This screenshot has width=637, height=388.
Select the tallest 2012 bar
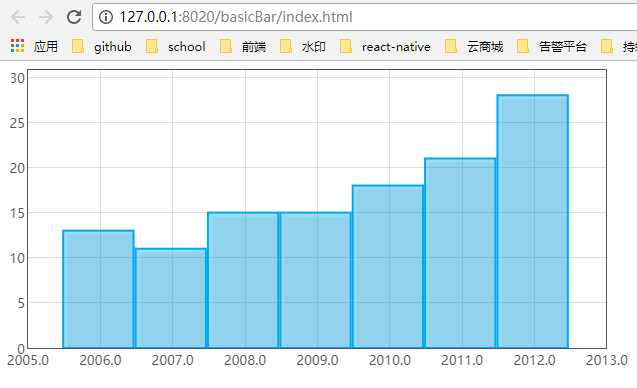(x=532, y=221)
